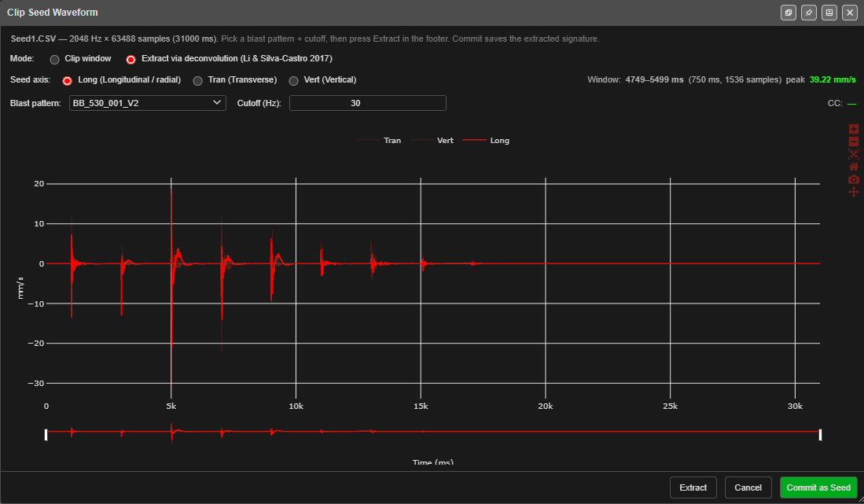This screenshot has width=864, height=504.
Task: Reset chart axes with the home icon
Action: 854,167
